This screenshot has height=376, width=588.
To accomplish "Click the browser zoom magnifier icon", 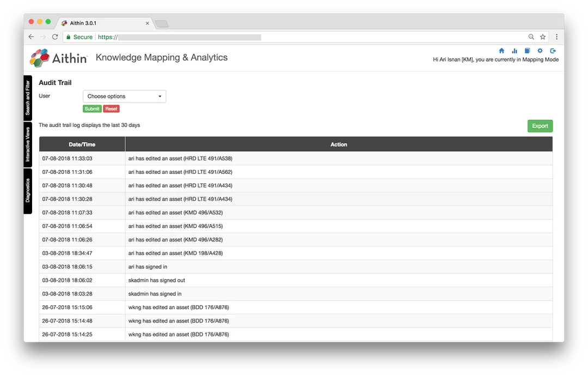I will [x=531, y=37].
